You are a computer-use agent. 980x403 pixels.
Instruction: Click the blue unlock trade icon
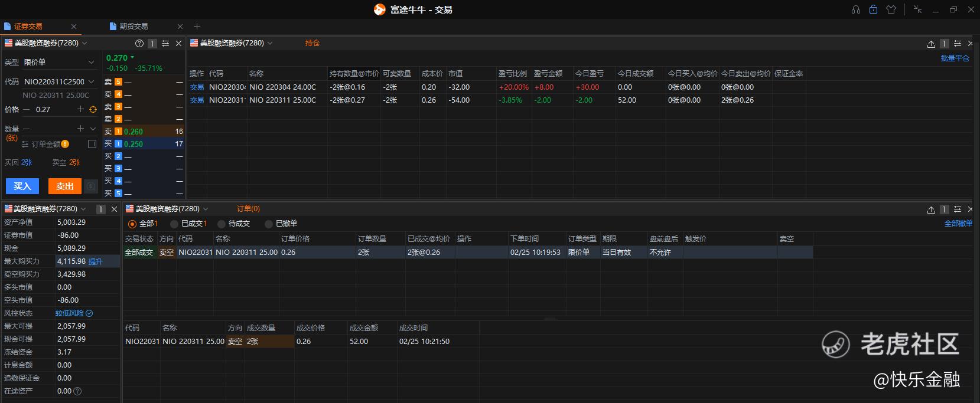tap(873, 9)
